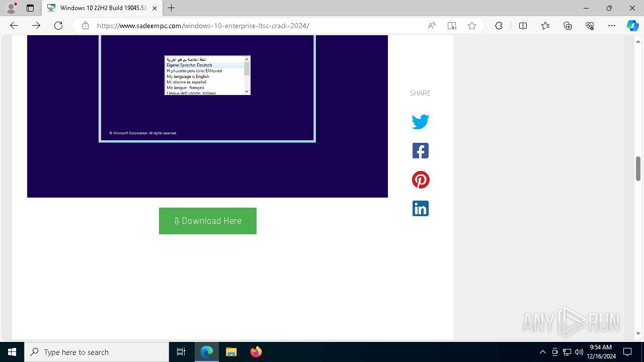
Task: Go forward to the next page
Action: pyautogui.click(x=36, y=26)
